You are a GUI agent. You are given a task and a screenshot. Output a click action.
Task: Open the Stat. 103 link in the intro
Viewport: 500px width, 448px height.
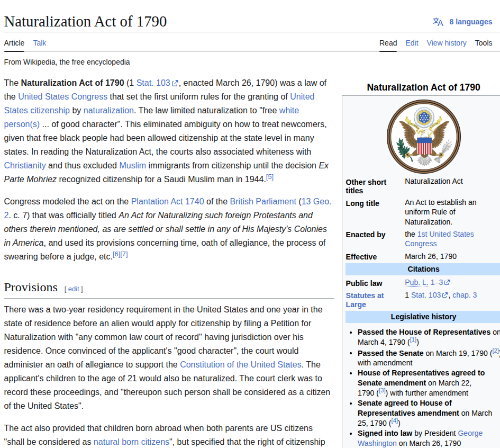click(153, 83)
